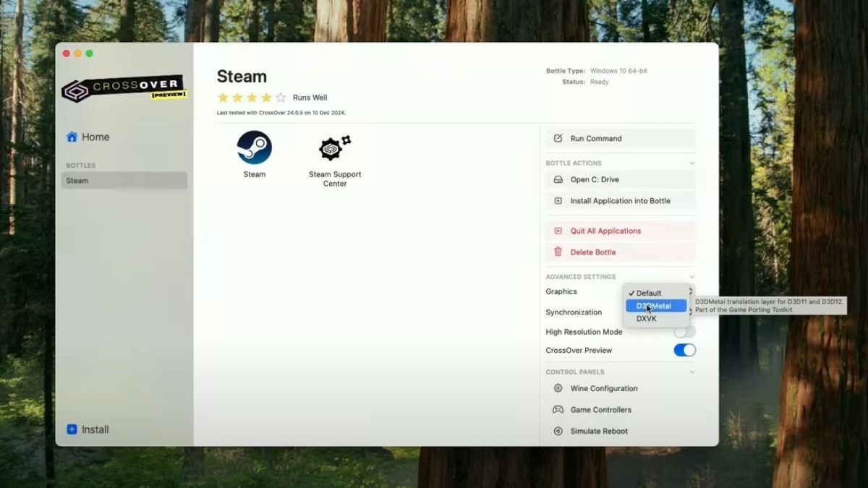Click Install Application into Bottle button

(x=621, y=201)
